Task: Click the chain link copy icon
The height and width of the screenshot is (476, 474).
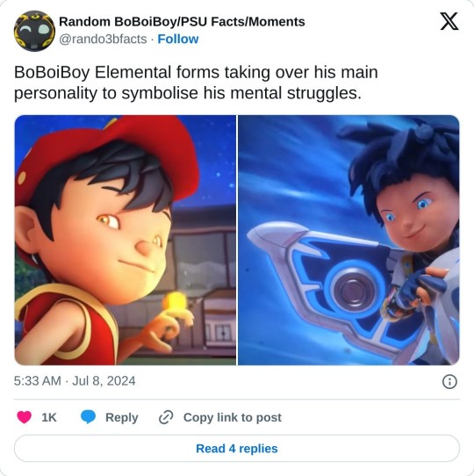Action: 166,417
